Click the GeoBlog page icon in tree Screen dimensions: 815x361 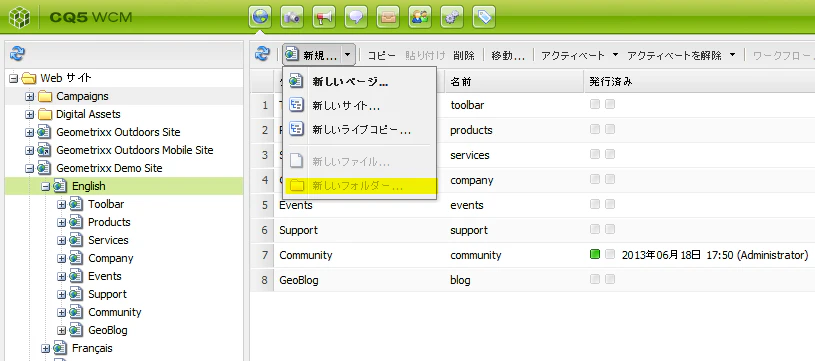coord(76,330)
